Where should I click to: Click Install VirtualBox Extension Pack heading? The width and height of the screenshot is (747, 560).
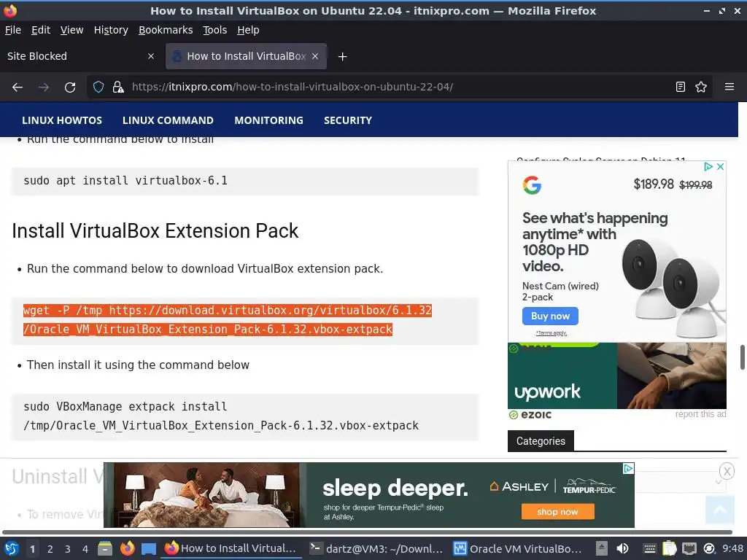tap(155, 231)
